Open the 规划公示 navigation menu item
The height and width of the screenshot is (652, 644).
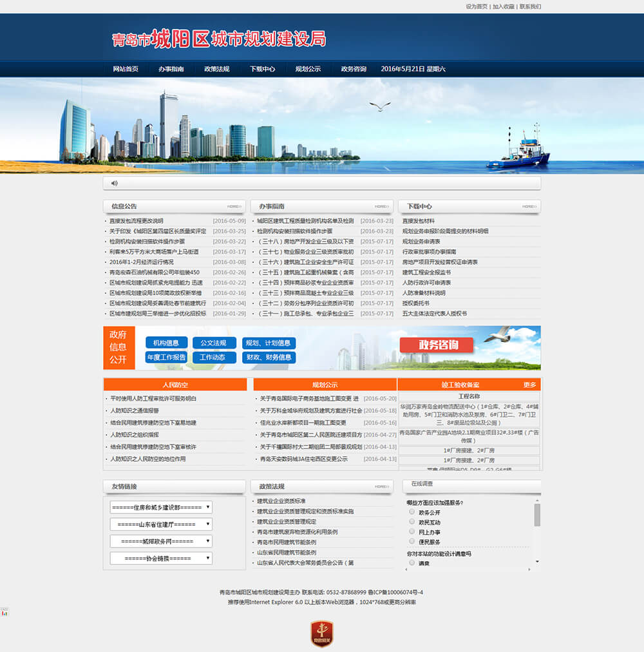308,69
